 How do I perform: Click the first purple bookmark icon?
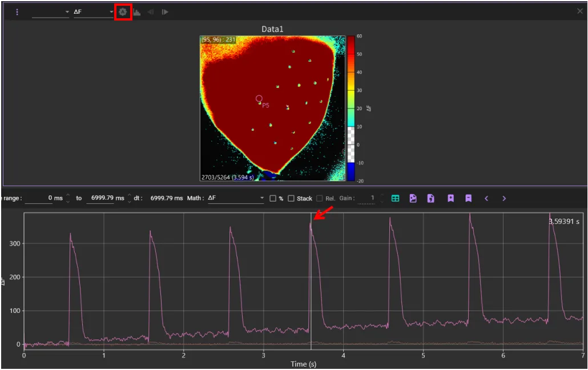[x=450, y=199]
